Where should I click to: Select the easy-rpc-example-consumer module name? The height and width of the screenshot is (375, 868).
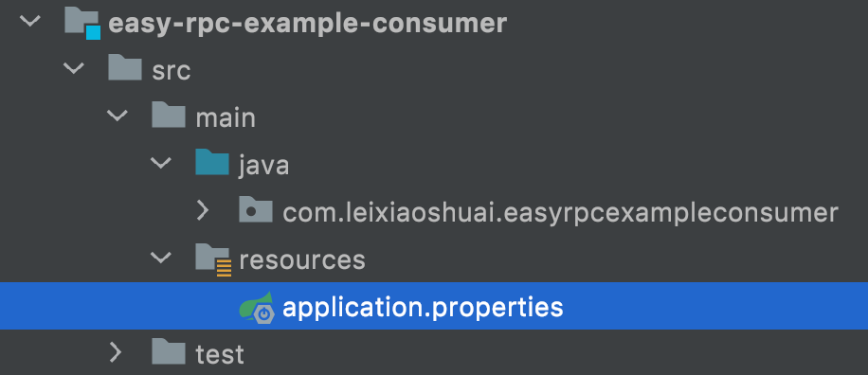click(x=308, y=24)
